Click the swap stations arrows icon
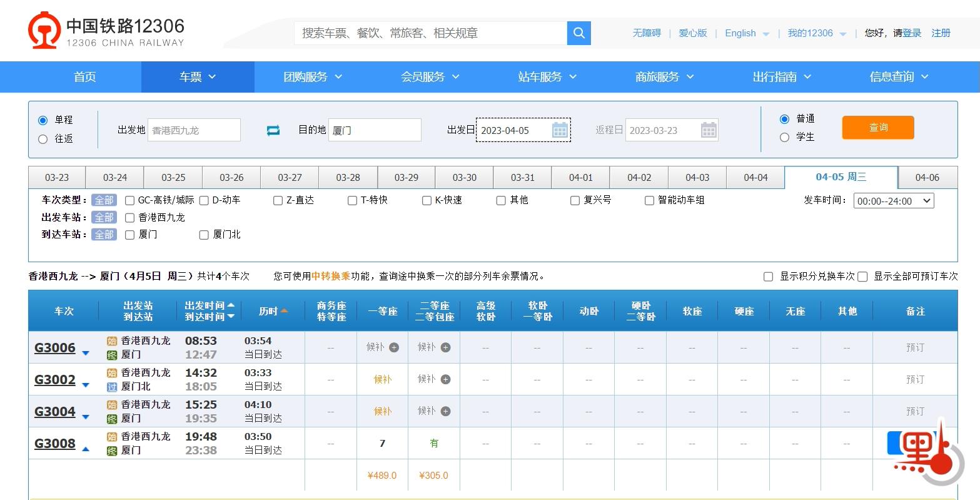This screenshot has width=980, height=500. point(273,130)
